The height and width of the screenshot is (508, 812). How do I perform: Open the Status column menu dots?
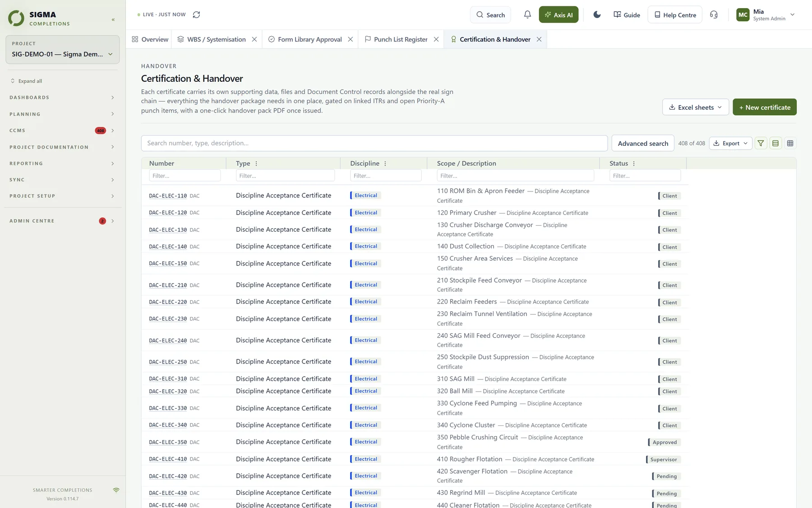(x=634, y=163)
